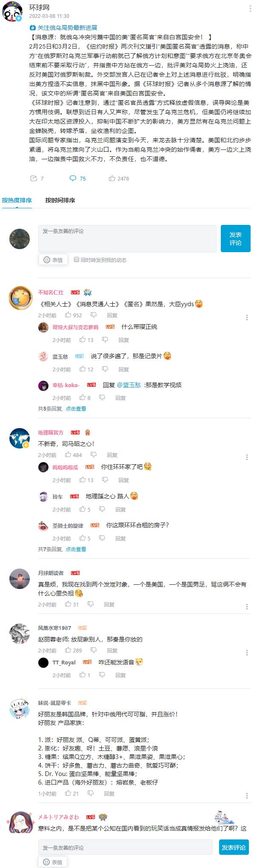The image size is (254, 868).
Task: Open three-dot menu on 不知名仁仕's comment
Action: pos(247,317)
